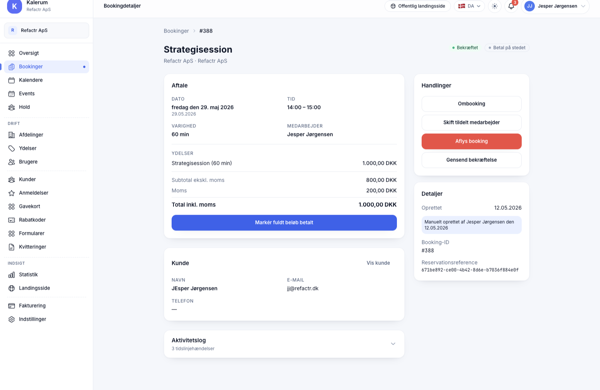Open the Events icon in sidebar
This screenshot has width=600, height=390.
pos(11,94)
